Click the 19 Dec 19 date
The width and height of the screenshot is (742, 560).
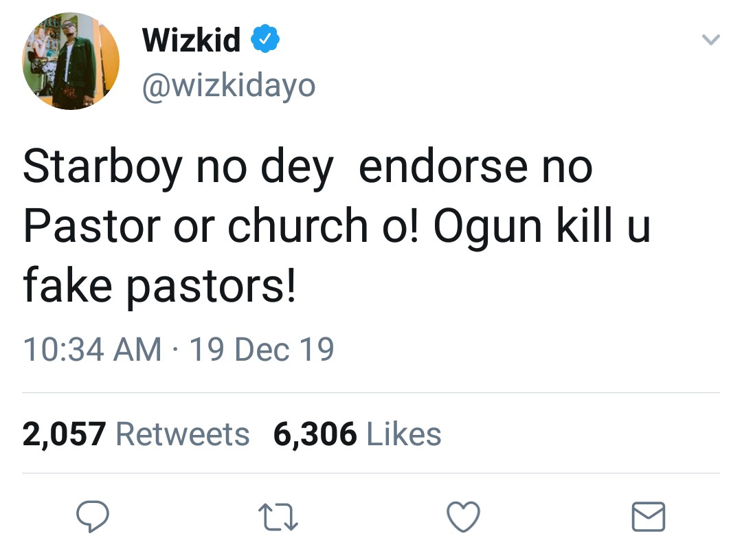tap(261, 349)
